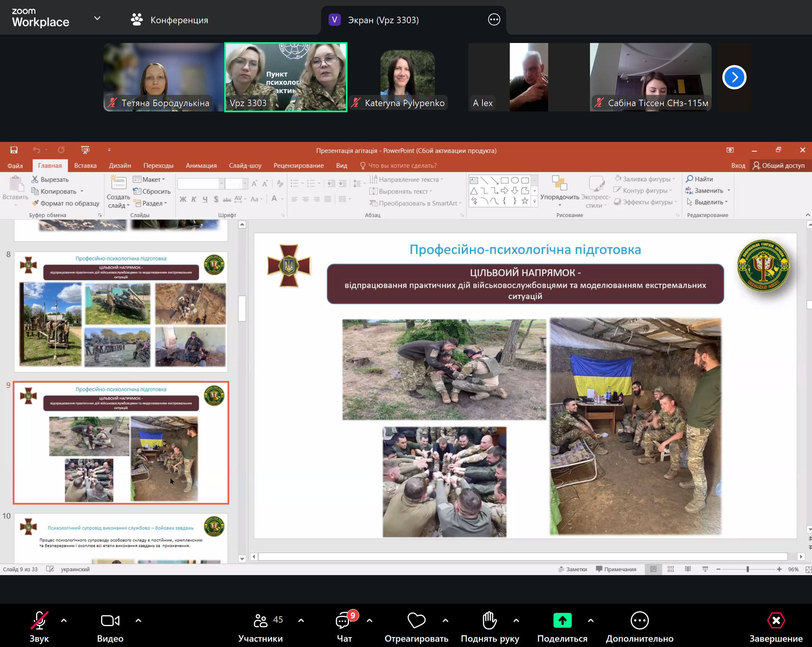812x647 pixels.
Task: Switch to slide sorter view
Action: click(x=671, y=569)
